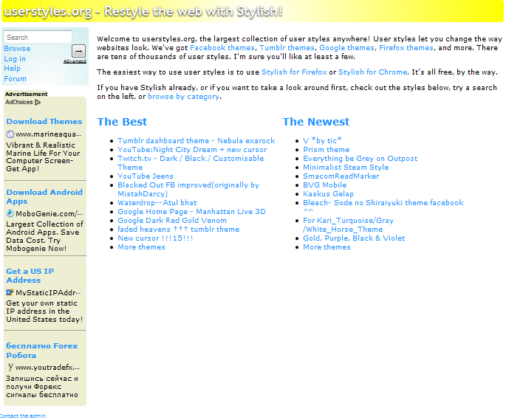Screen dimensions: 506x420
Task: Open the YouTube Jeens style
Action: (146, 176)
